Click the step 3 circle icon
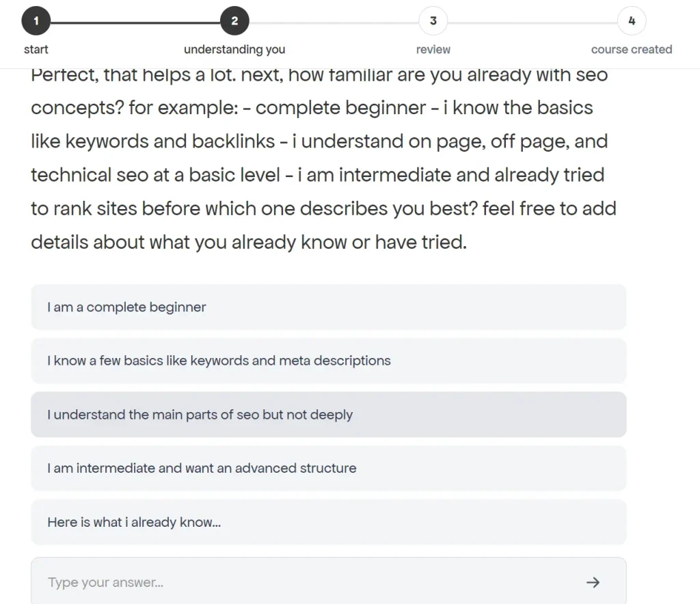 [x=433, y=21]
